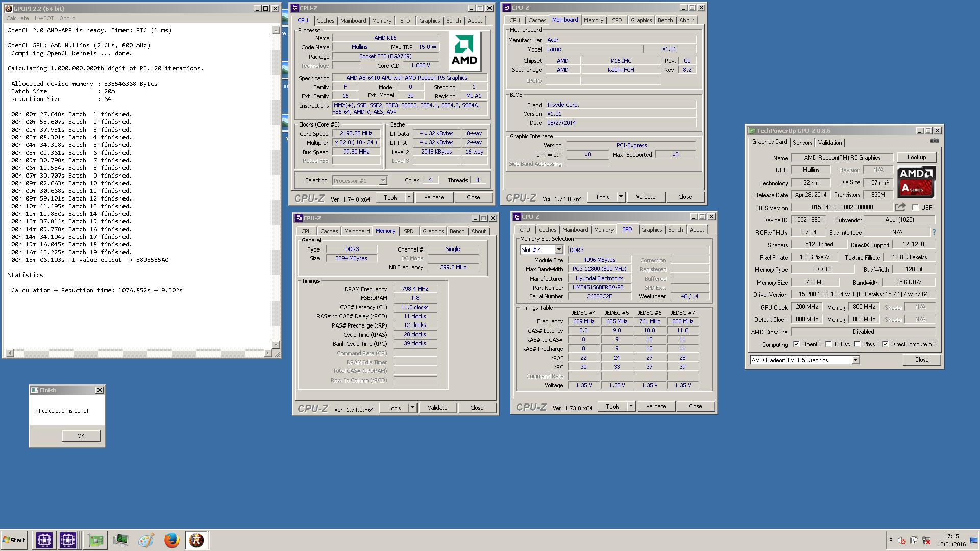Click the system clock showing 17:15
This screenshot has width=980, height=551.
pyautogui.click(x=951, y=537)
